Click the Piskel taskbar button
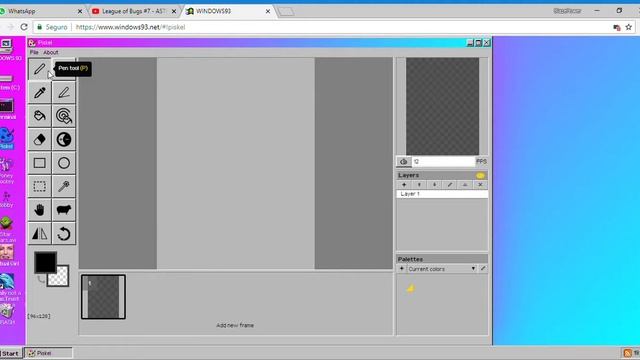 click(x=48, y=353)
